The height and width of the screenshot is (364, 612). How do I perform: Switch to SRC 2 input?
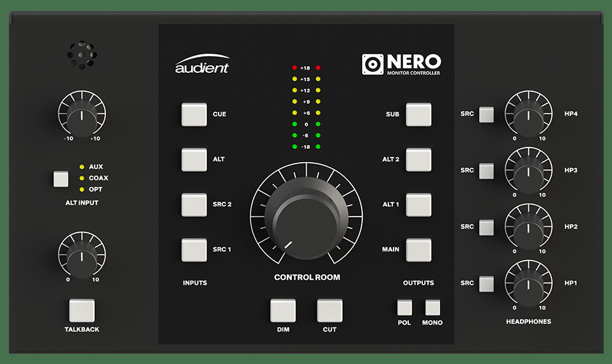click(x=194, y=204)
